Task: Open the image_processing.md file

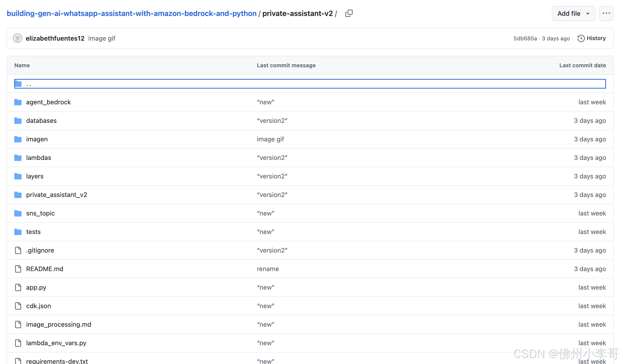Action: tap(58, 324)
